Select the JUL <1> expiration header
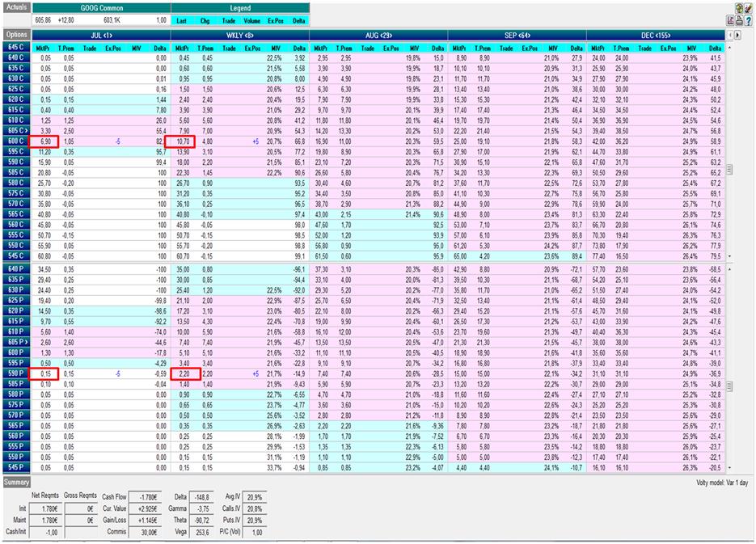756x544 pixels. click(101, 36)
